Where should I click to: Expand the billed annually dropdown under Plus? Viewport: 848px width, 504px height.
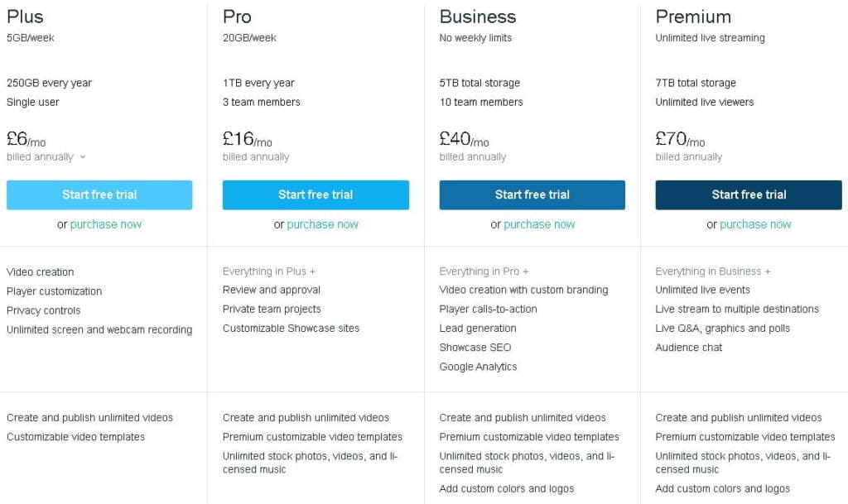click(x=82, y=157)
